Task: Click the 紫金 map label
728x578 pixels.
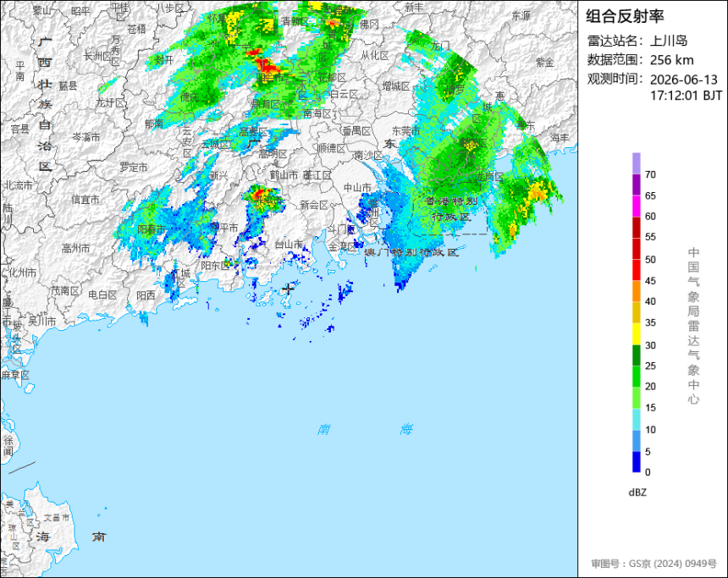Action: tap(545, 63)
